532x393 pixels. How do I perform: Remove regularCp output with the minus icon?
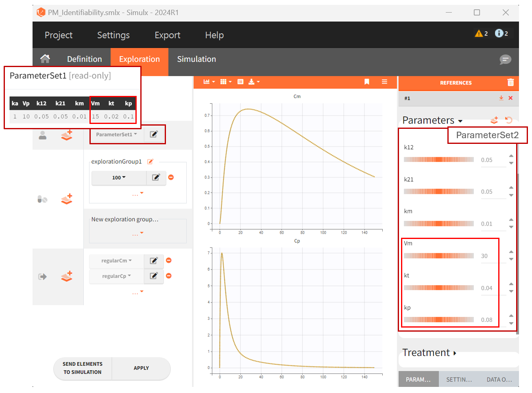(x=169, y=276)
